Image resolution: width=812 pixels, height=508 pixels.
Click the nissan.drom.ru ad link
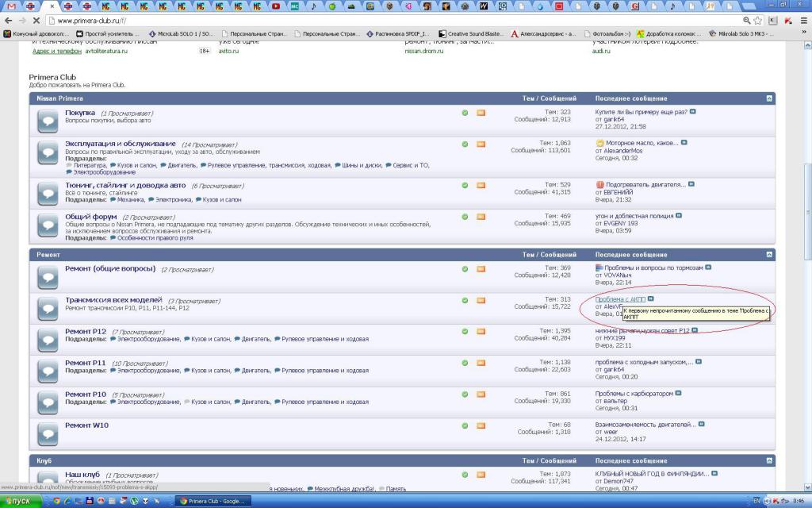424,52
